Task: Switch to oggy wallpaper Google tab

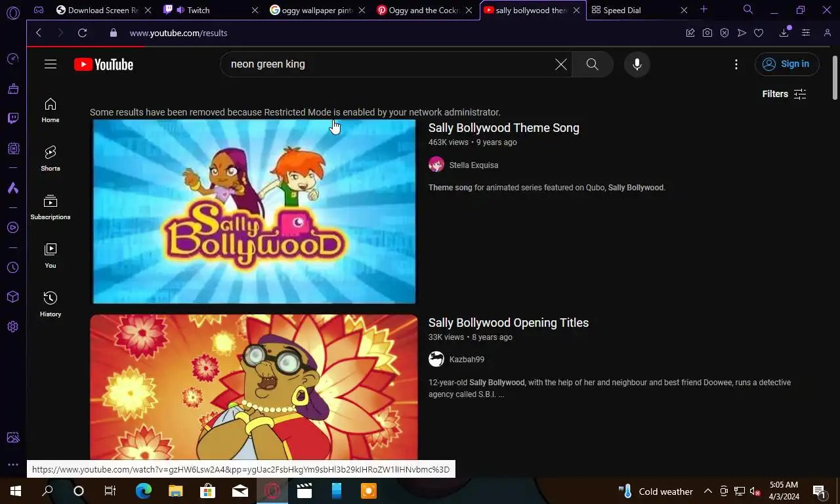Action: tap(311, 10)
